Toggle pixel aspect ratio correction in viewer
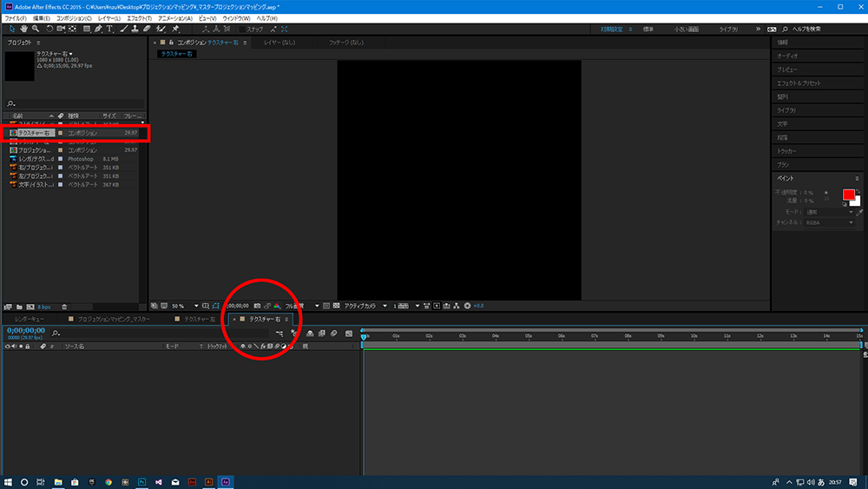Viewport: 868px width, 489px height. [426, 306]
